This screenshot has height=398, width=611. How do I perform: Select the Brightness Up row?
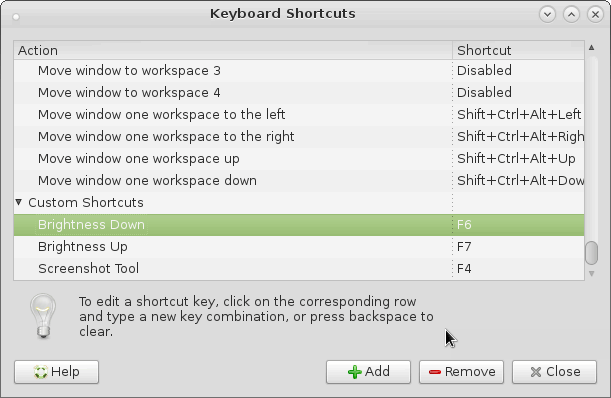click(299, 246)
